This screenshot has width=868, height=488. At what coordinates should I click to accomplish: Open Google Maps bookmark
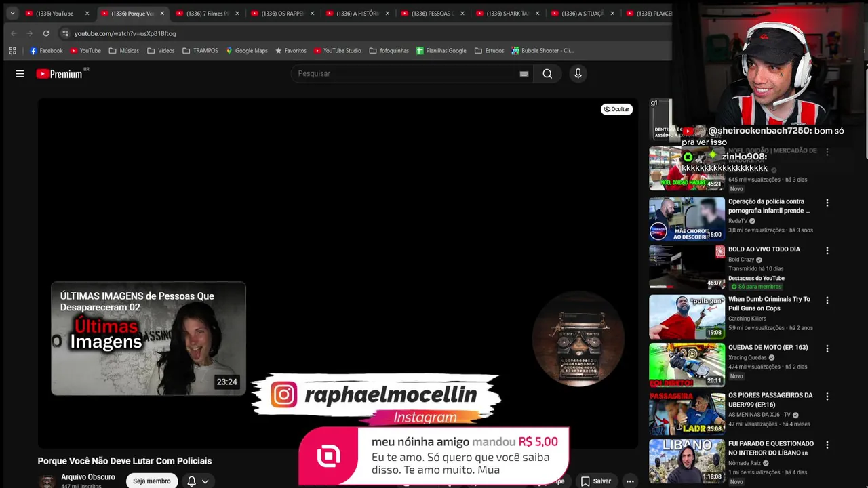pyautogui.click(x=247, y=51)
